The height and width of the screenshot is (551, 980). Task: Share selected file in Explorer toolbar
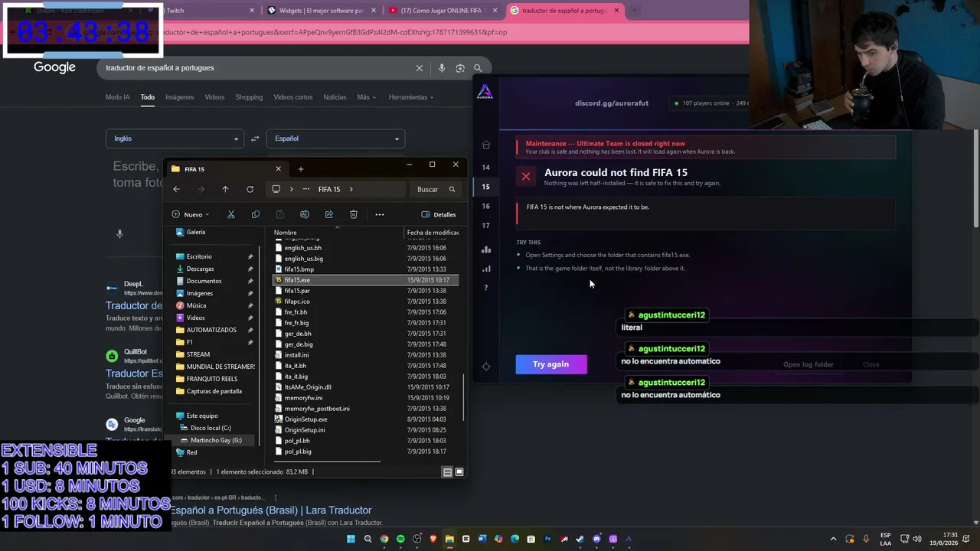(x=329, y=214)
